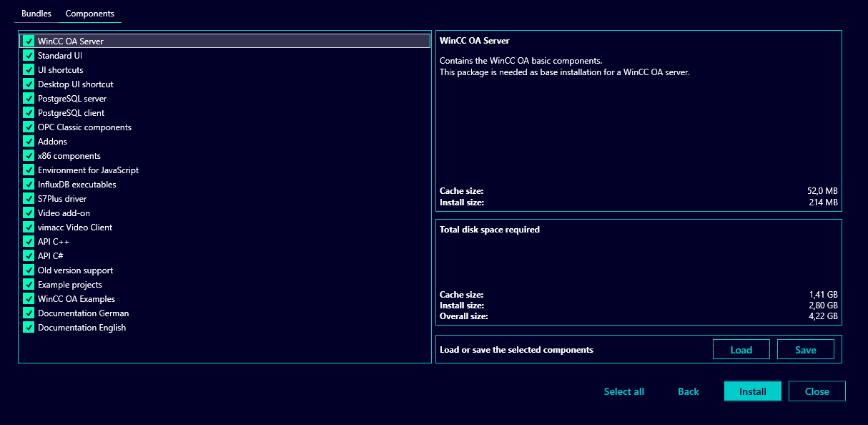Click the Install button
Viewport: 868px width, 425px height.
click(752, 391)
